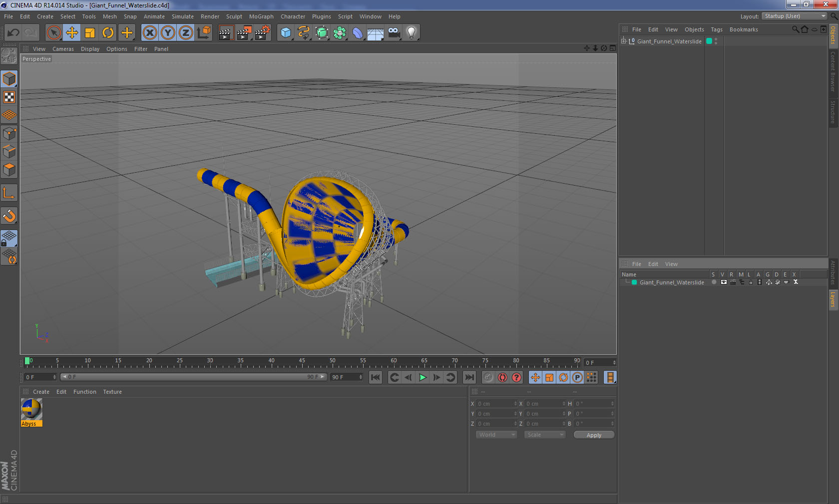Screen dimensions: 839x504
Task: Switch to Edges mode
Action: pos(9,151)
